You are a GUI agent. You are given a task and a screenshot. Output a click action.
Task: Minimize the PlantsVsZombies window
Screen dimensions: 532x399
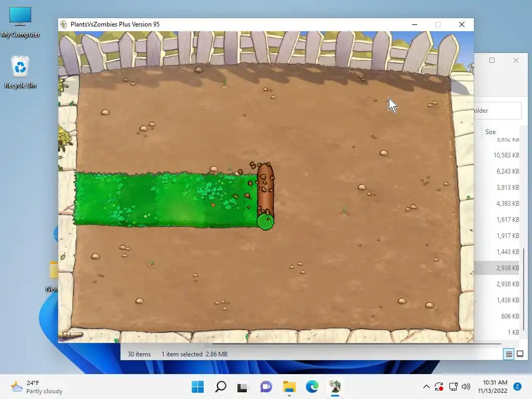(x=415, y=24)
